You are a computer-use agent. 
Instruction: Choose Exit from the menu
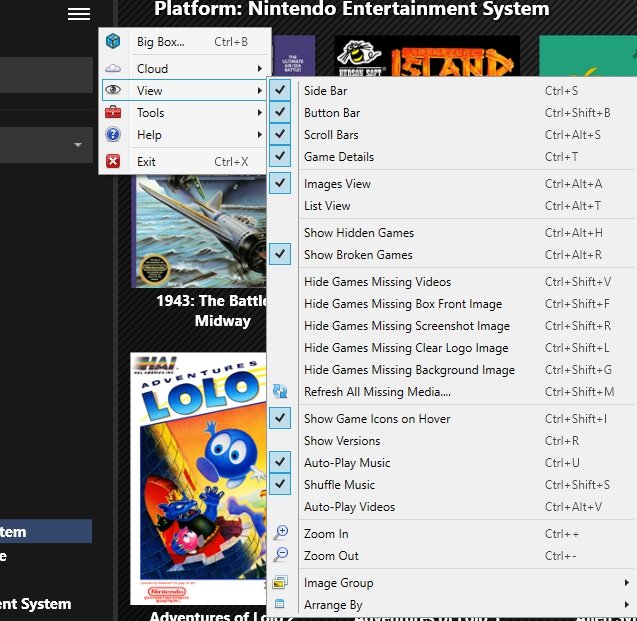(x=185, y=162)
